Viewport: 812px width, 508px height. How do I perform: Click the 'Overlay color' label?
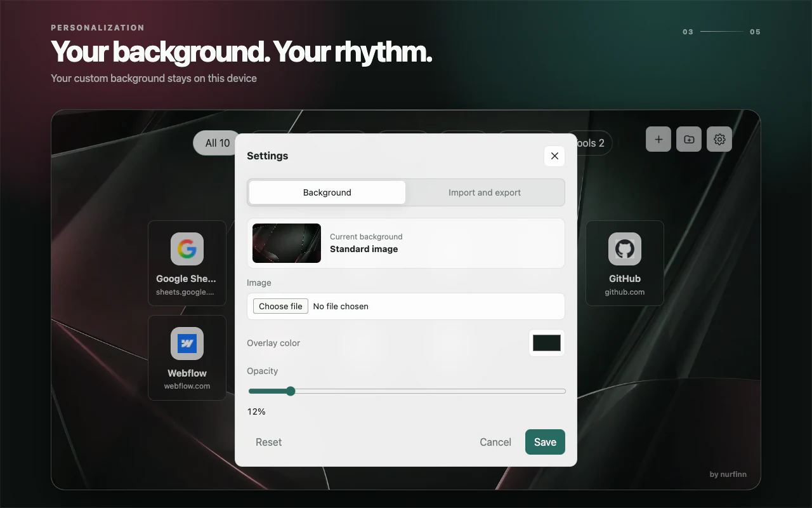[273, 343]
